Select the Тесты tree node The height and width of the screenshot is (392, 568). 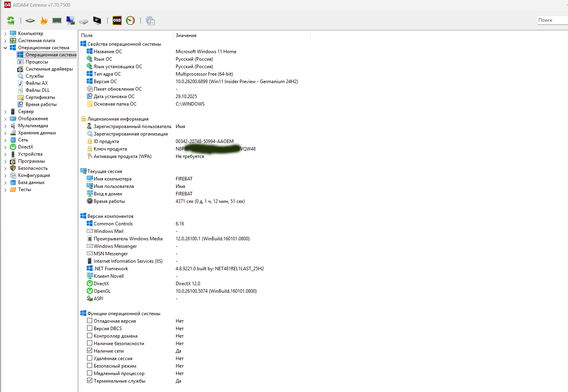pyautogui.click(x=24, y=189)
